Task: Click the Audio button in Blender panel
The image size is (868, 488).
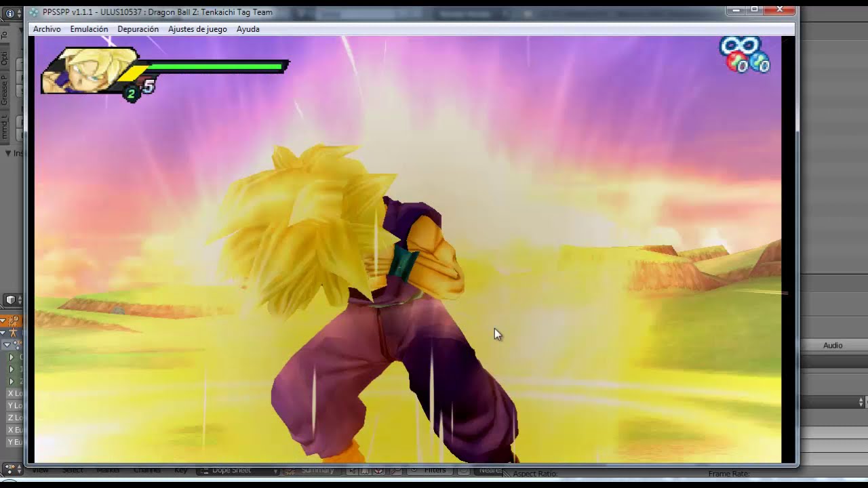Action: click(x=833, y=346)
